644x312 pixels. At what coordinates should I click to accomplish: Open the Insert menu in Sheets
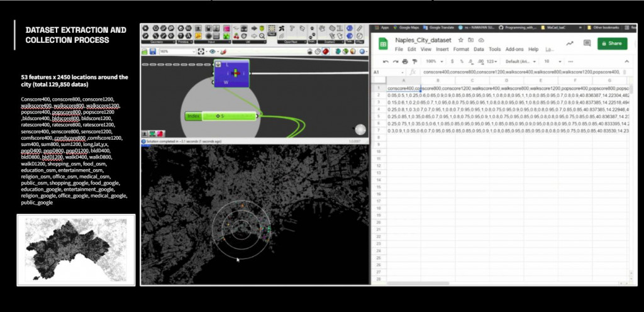point(443,49)
